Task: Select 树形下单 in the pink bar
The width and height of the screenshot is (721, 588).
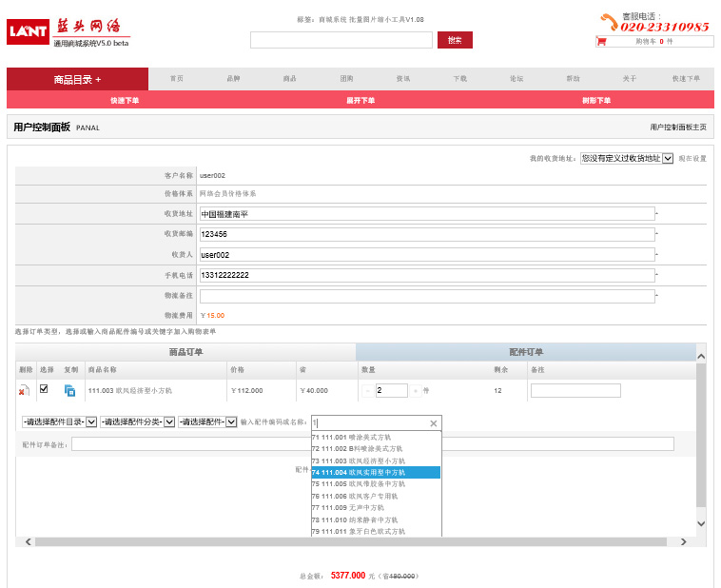Action: pyautogui.click(x=596, y=100)
